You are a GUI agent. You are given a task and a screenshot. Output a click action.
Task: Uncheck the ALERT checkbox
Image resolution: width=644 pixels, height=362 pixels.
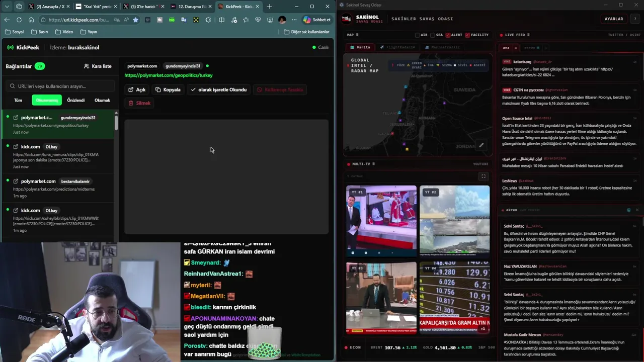point(448,35)
